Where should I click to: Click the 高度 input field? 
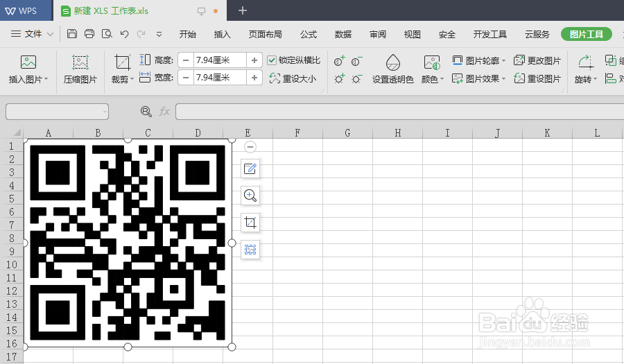tap(220, 60)
